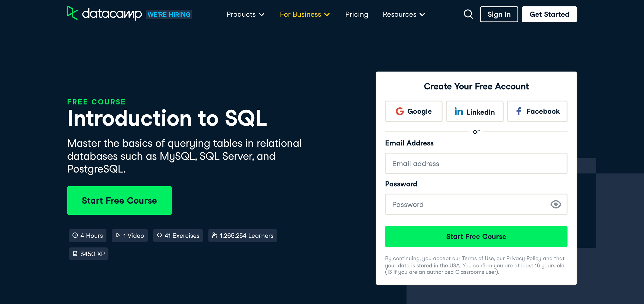Viewport: 644px width, 304px height.
Task: Click the LinkedIn in icon
Action: [x=459, y=111]
